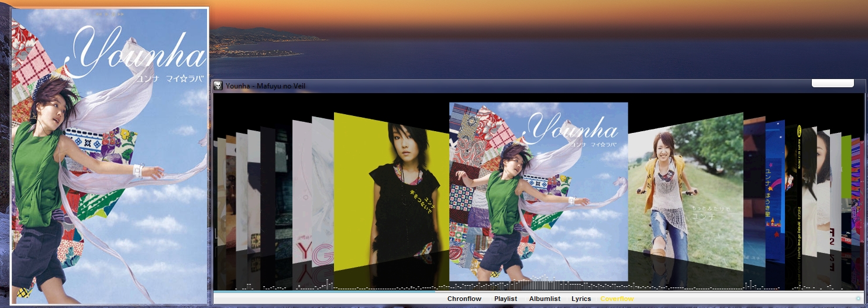
Task: Select the lime green cover on the right
Action: click(846, 167)
